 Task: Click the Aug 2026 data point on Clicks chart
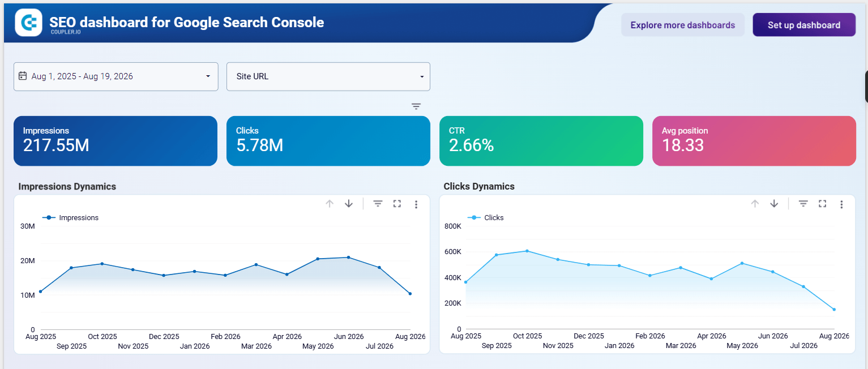coord(834,310)
